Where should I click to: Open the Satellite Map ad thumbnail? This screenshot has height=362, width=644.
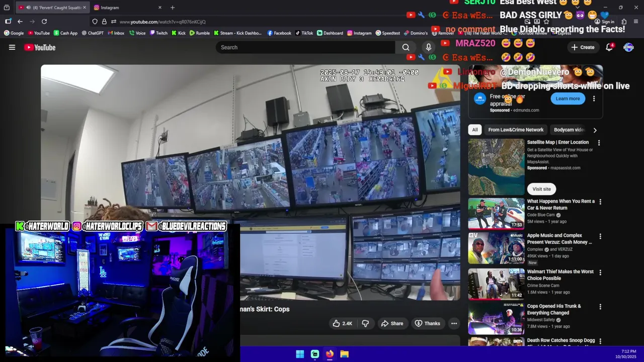pyautogui.click(x=496, y=167)
